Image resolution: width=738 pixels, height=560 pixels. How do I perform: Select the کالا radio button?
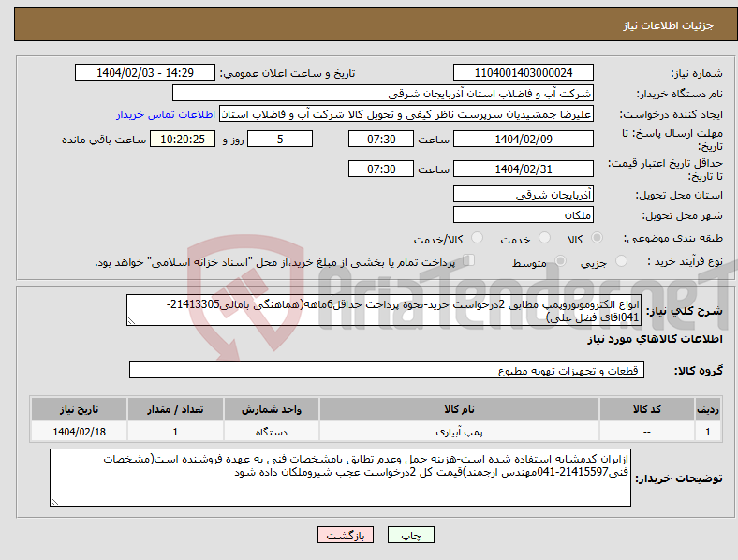(x=597, y=238)
